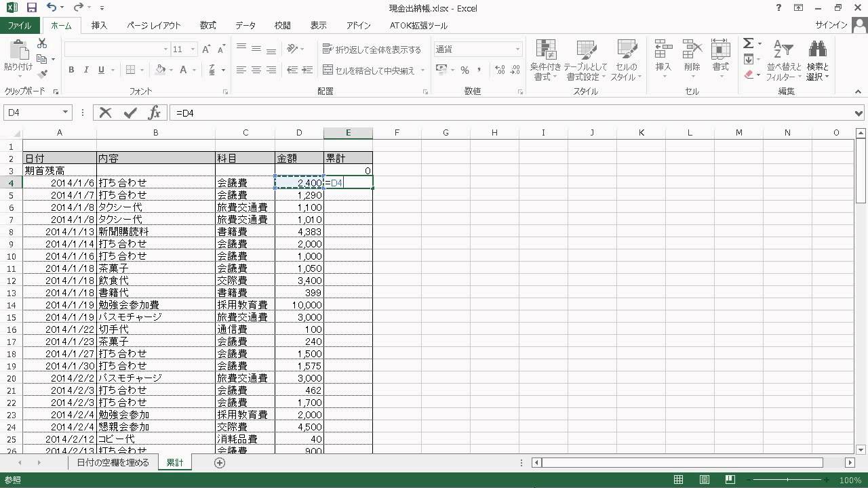Toggle left text alignment
The width and height of the screenshot is (868, 488).
coord(241,70)
